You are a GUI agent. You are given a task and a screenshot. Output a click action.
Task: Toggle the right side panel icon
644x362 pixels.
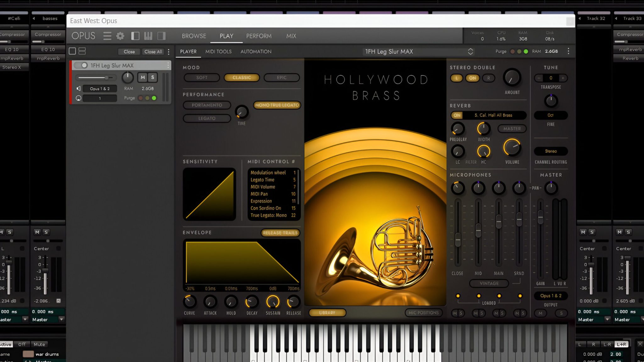(161, 36)
